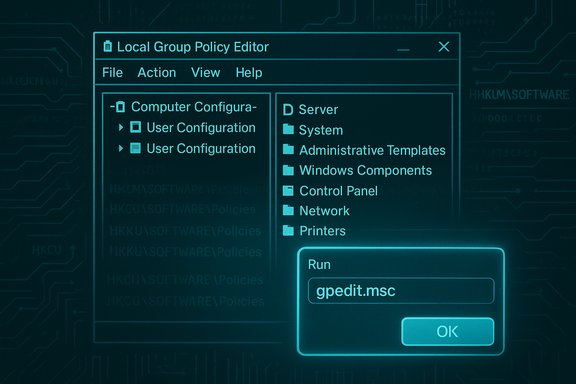Select the Administrative Templates entry text

[372, 150]
